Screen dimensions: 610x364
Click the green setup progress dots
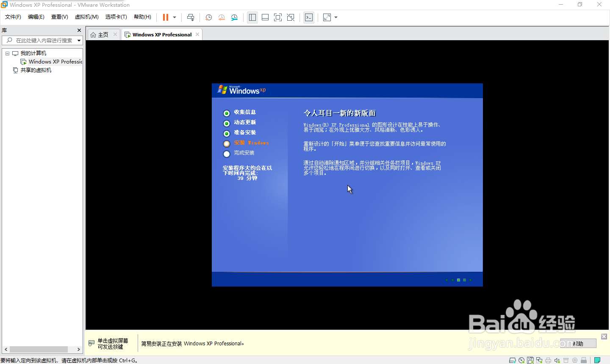pos(458,280)
